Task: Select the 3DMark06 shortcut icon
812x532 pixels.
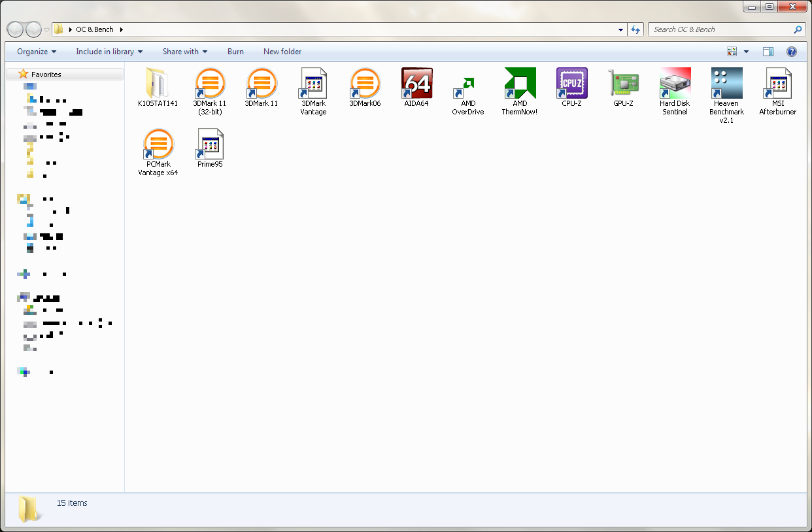Action: (365, 84)
